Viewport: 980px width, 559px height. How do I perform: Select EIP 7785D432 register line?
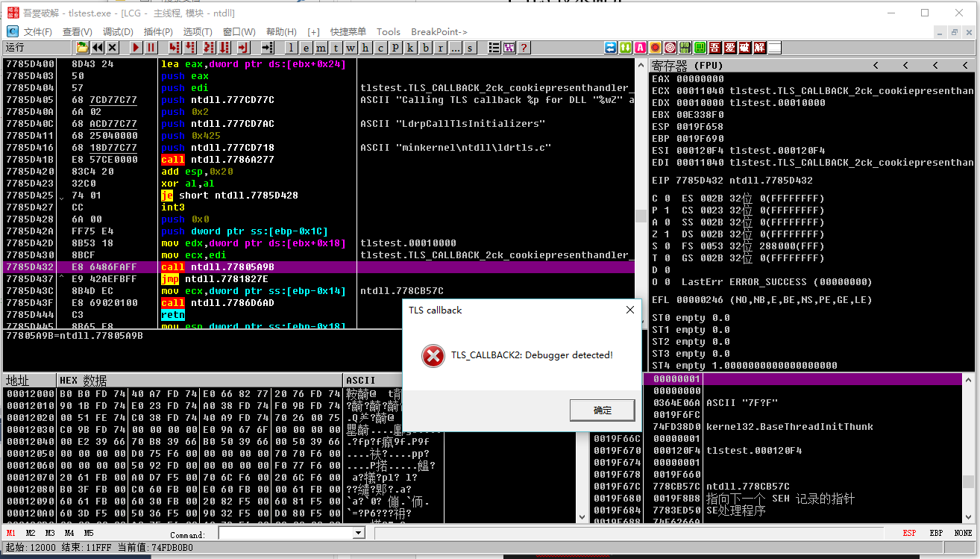[732, 180]
